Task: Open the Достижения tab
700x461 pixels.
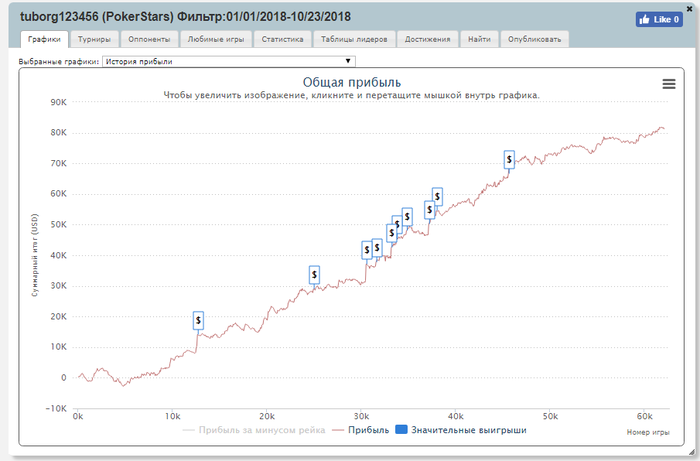Action: click(428, 40)
